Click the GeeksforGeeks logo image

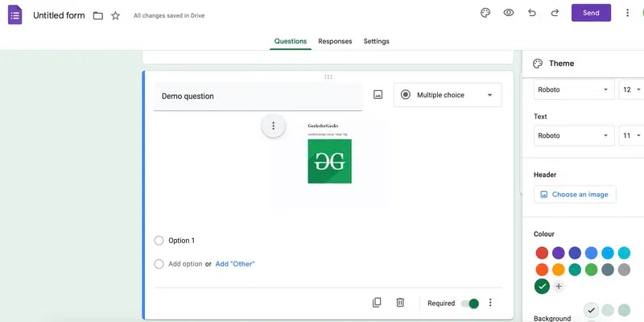[x=330, y=162]
